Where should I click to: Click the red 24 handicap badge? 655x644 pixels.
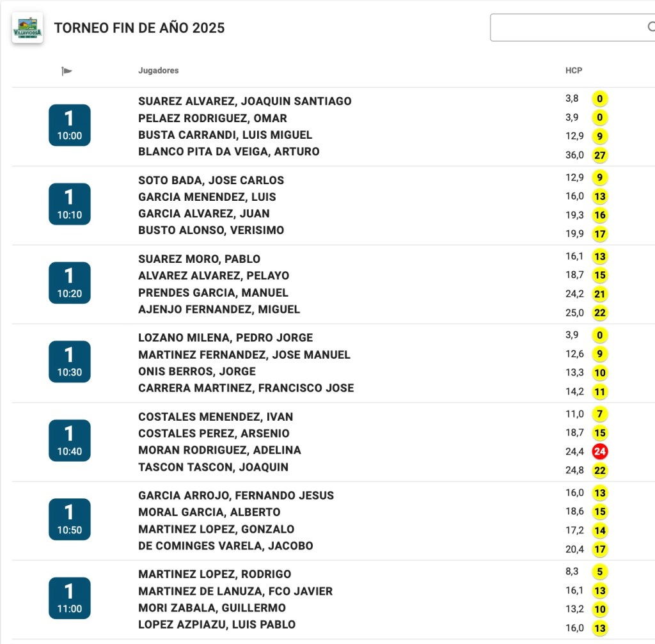(599, 452)
